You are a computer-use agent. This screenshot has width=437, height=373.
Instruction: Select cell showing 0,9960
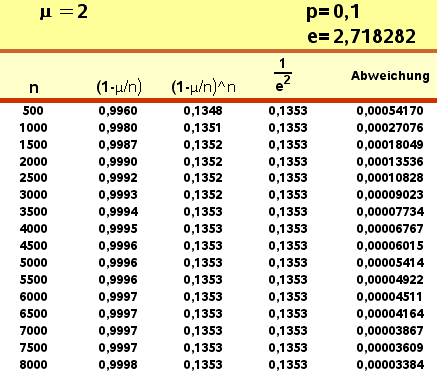tap(118, 111)
